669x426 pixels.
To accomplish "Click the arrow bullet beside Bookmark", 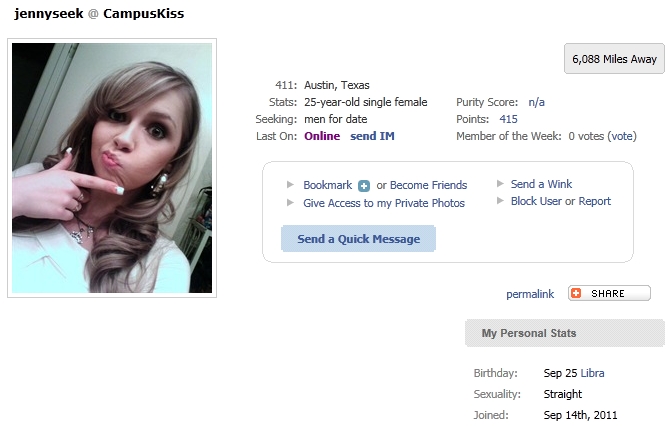I will coord(290,185).
